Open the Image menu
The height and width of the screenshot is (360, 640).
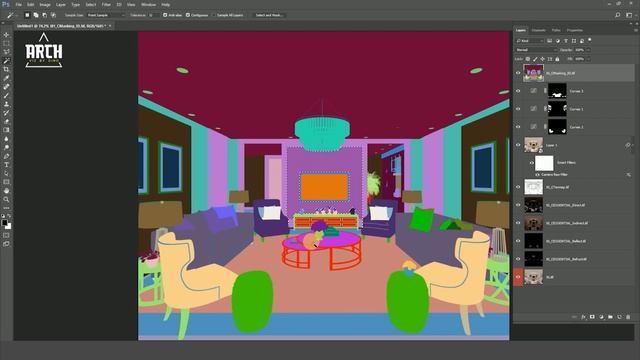pos(45,4)
